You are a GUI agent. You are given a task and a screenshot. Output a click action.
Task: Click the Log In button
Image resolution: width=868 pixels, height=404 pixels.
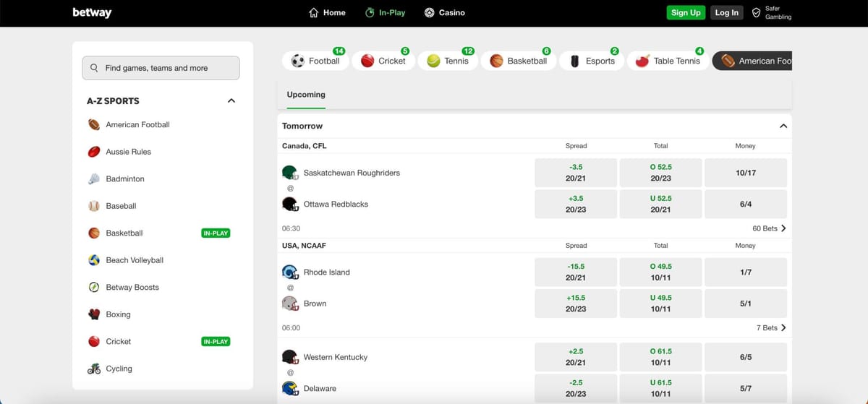pyautogui.click(x=726, y=12)
